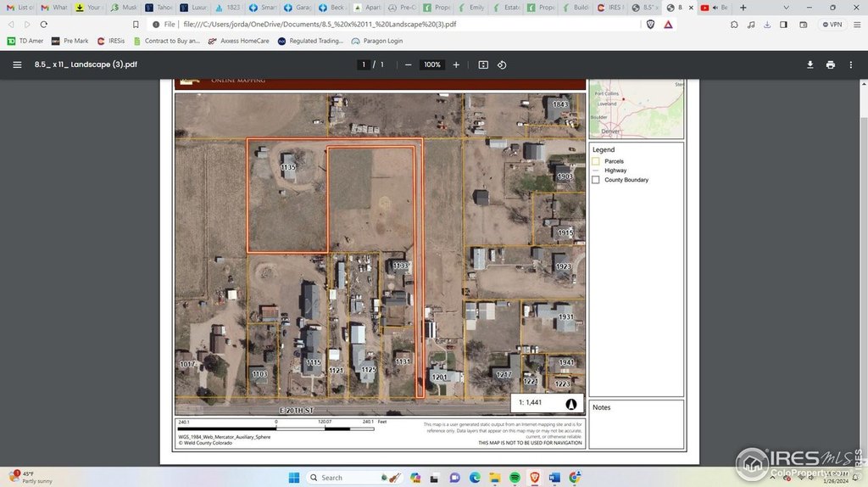Reload the page in browser
This screenshot has height=487, width=868.
(45, 25)
